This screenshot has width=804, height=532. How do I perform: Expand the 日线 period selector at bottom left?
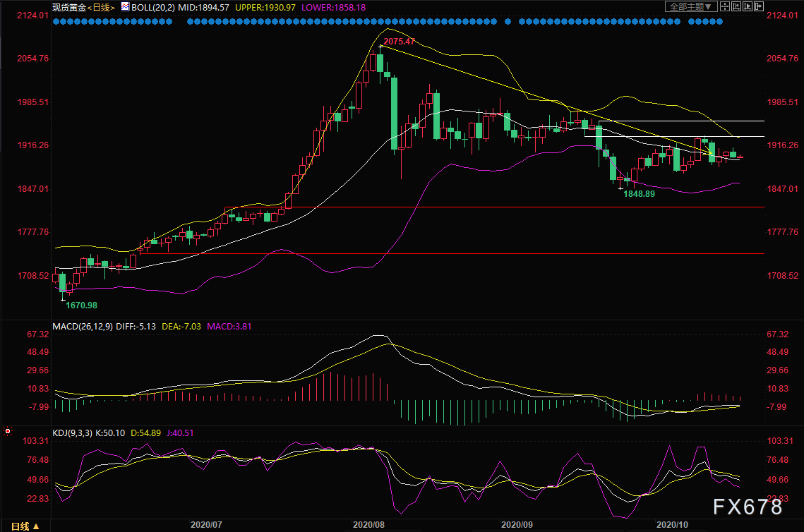pos(25,526)
